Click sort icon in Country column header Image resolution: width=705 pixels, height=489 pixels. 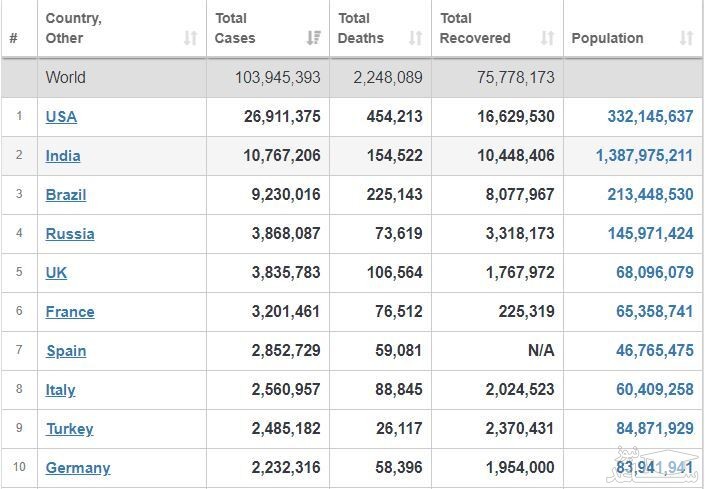(190, 38)
